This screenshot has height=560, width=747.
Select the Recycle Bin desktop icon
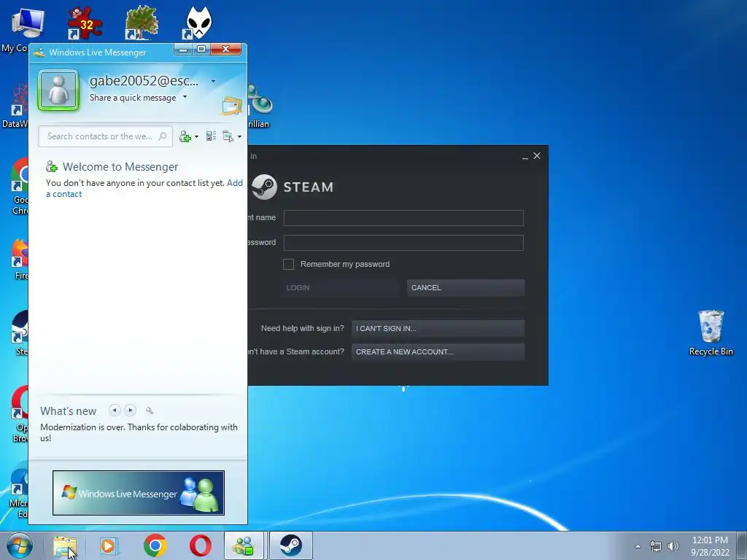tap(711, 332)
